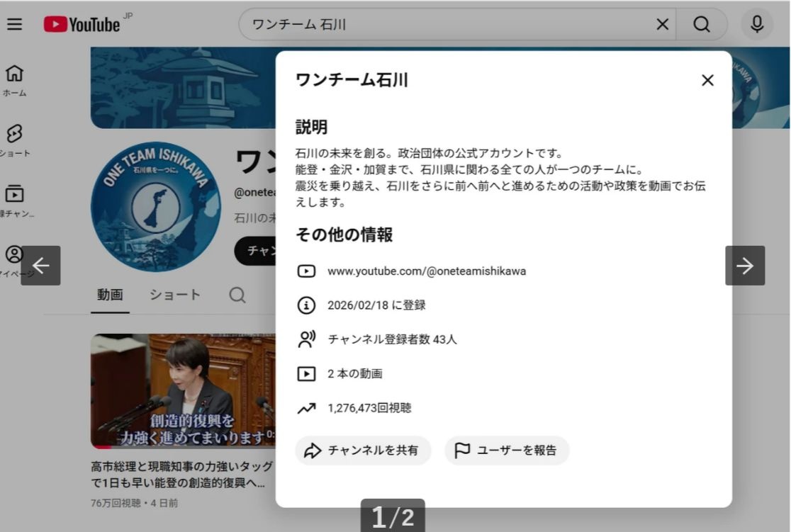Search within channel using magnifier icon
This screenshot has width=791, height=532.
pos(237,295)
